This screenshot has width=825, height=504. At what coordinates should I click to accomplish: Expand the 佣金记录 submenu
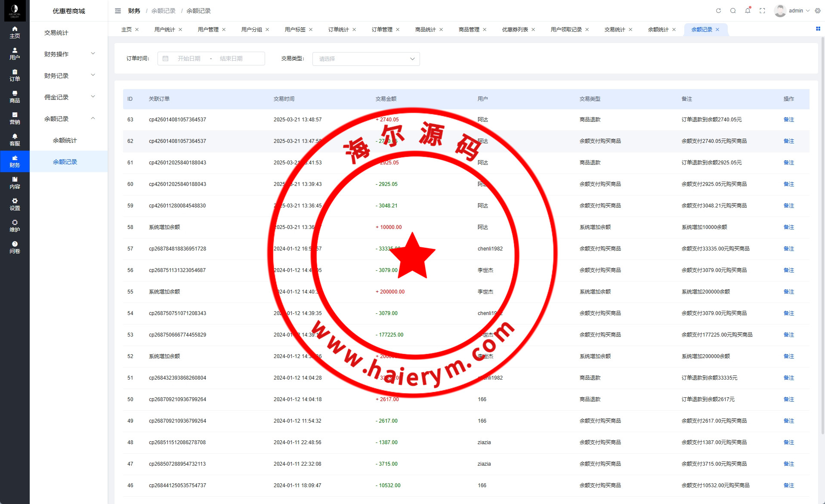tap(69, 97)
